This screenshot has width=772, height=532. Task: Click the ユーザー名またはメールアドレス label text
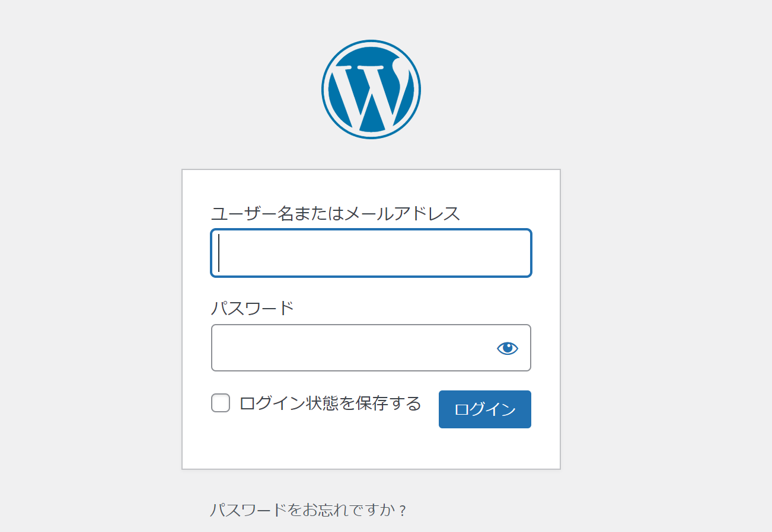[x=336, y=213]
